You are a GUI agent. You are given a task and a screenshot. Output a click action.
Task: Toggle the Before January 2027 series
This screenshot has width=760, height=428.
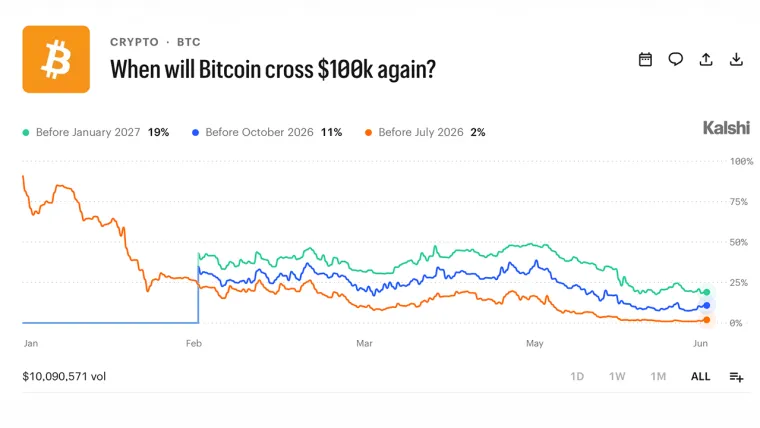pyautogui.click(x=95, y=132)
